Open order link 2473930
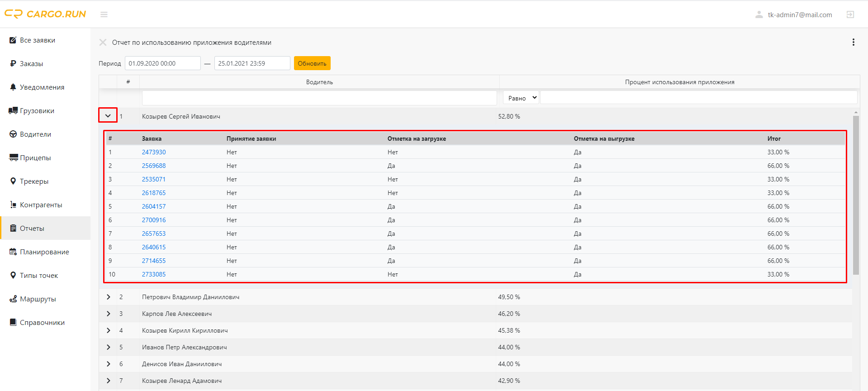Screen dimensions: 868x391 click(154, 152)
